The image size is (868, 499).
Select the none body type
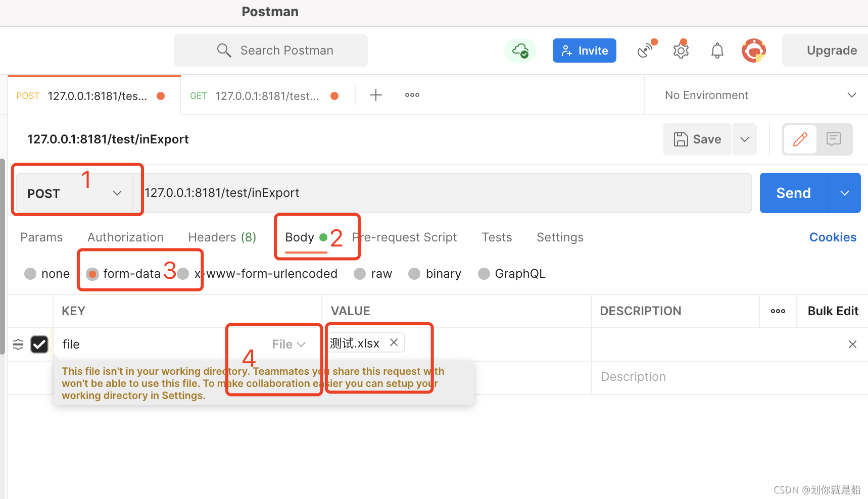30,274
